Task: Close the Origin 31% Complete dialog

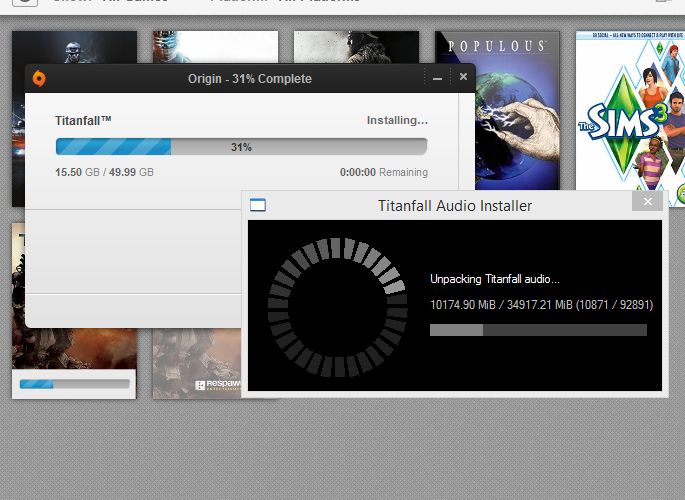Action: click(x=462, y=78)
